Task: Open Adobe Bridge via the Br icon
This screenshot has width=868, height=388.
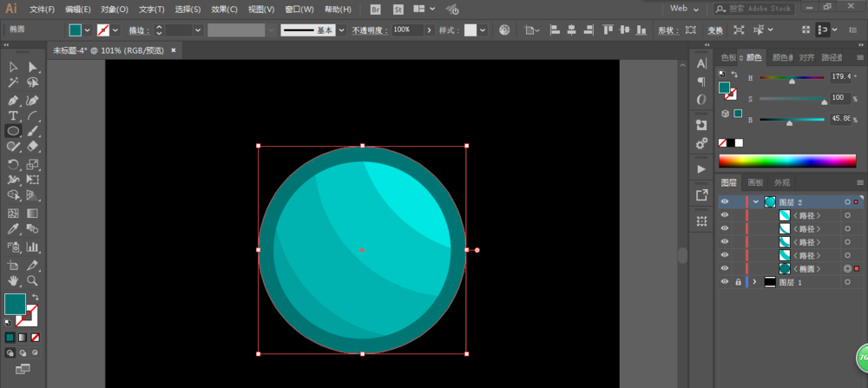Action: [376, 9]
